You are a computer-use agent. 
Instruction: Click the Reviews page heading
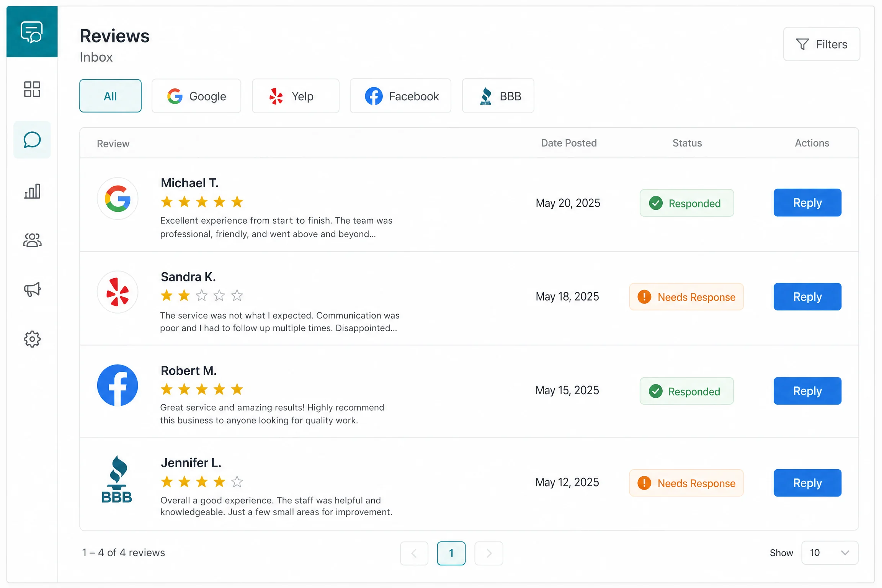[x=114, y=36]
